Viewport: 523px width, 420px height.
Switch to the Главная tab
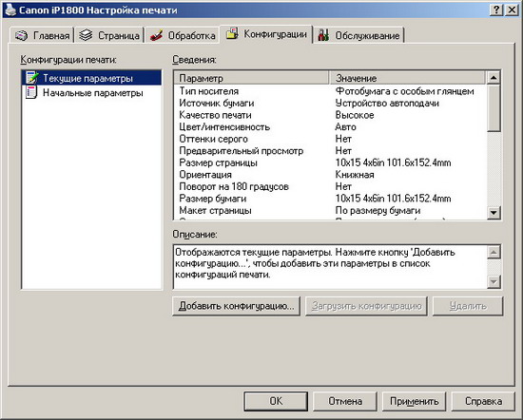(x=42, y=35)
